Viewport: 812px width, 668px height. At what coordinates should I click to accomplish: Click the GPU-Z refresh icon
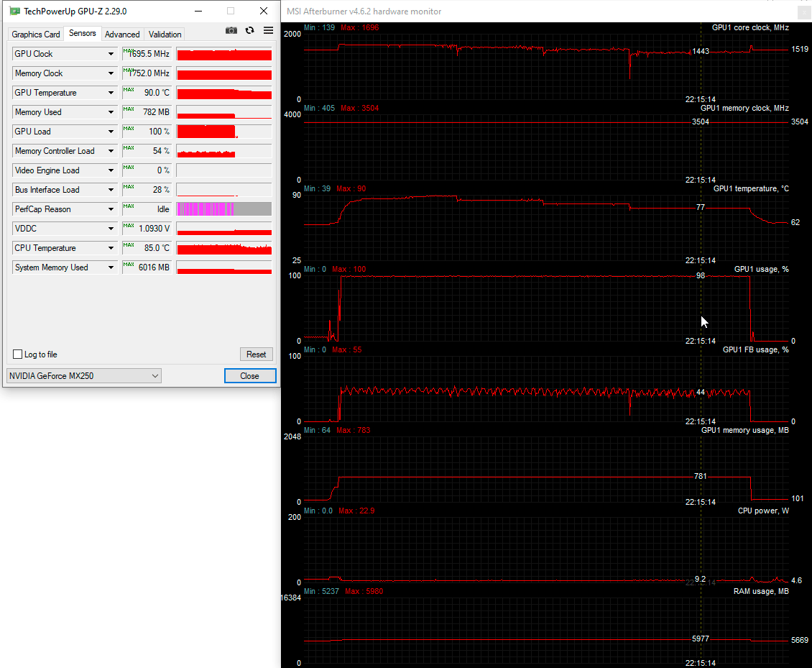click(x=249, y=31)
